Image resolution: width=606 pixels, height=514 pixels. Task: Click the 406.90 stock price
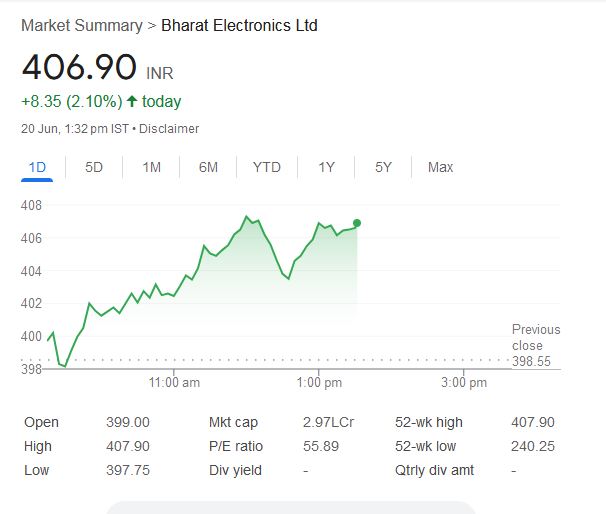[x=79, y=68]
